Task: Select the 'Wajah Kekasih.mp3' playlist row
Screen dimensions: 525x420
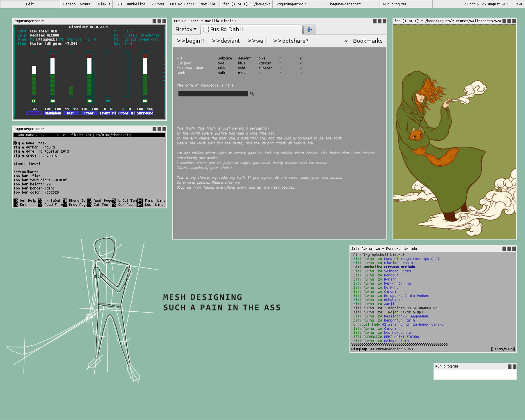Action: point(388,312)
